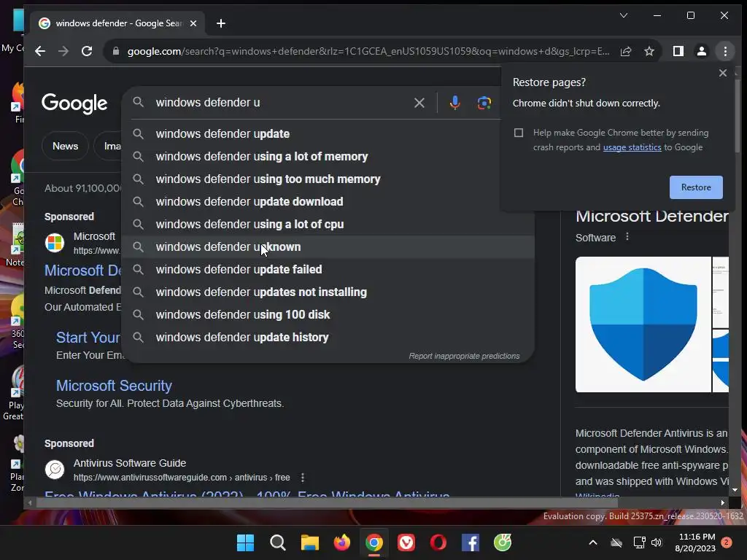The width and height of the screenshot is (747, 560).
Task: Report inappropriate predictions
Action: pos(464,356)
